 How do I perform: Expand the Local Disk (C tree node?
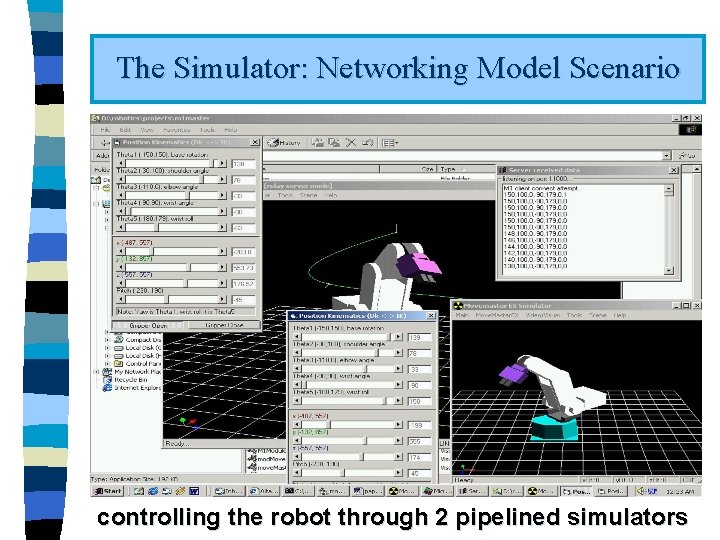107,348
